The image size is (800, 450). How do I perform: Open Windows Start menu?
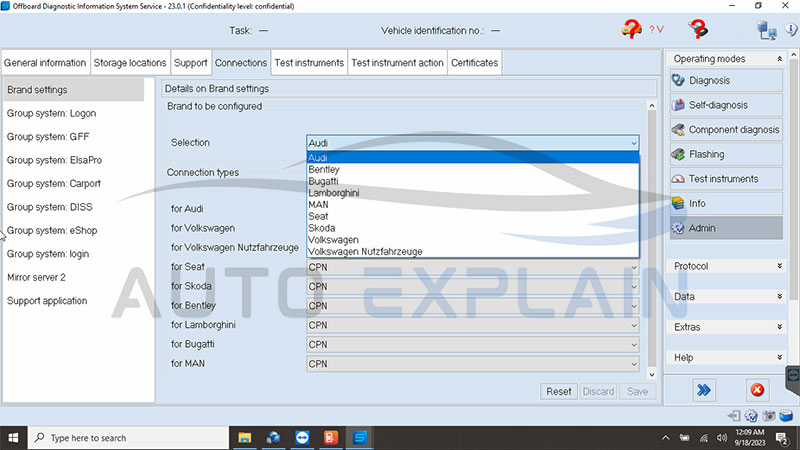click(x=13, y=438)
